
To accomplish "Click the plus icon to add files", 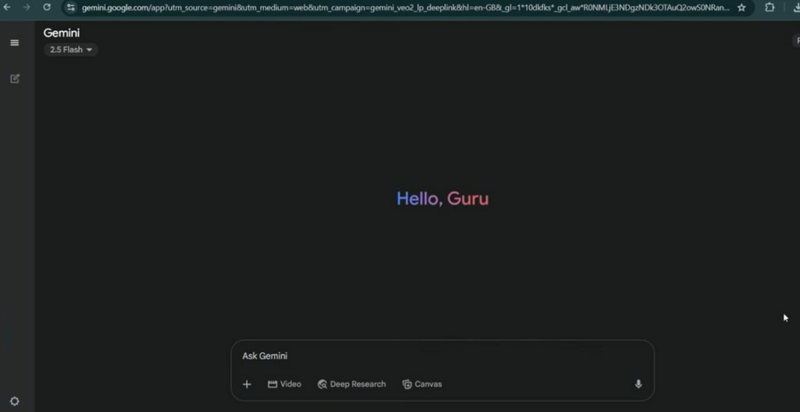I will [x=247, y=384].
